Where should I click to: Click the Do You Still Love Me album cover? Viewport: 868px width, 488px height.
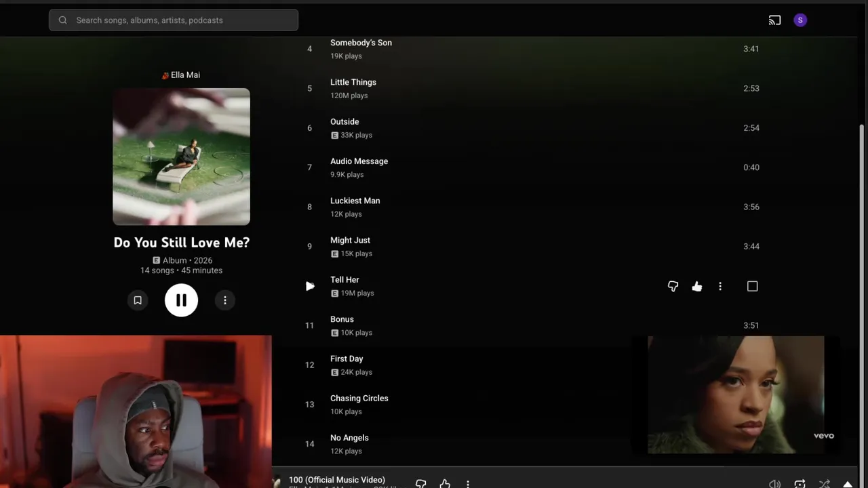coord(181,157)
